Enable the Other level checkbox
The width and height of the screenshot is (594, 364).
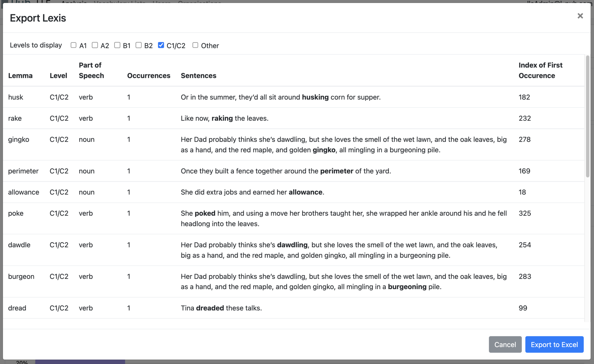point(195,45)
